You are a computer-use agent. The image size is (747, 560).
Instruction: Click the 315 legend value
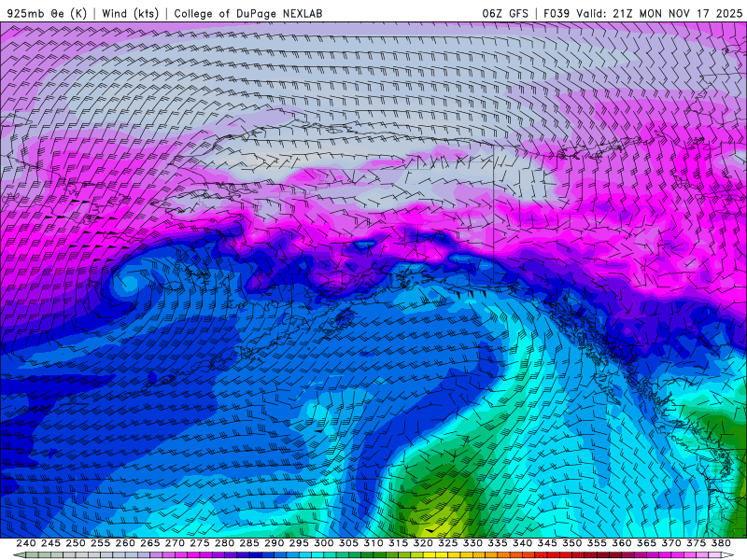[399, 543]
